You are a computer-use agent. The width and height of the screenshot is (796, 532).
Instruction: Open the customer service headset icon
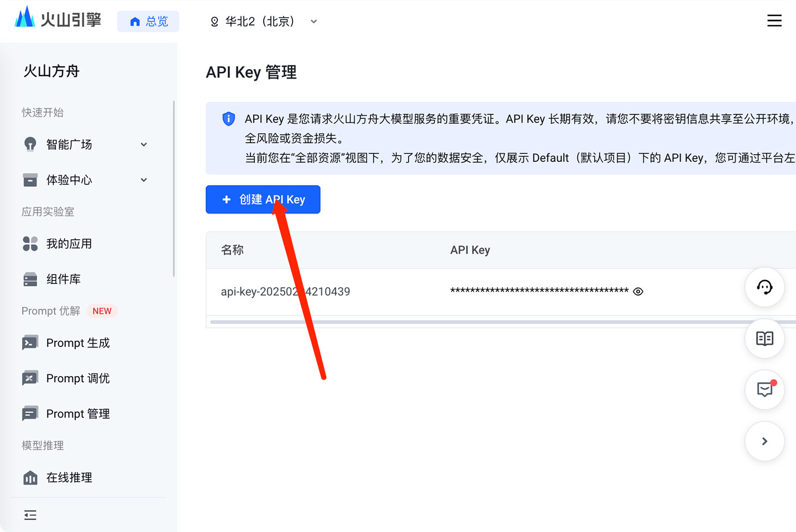[764, 287]
